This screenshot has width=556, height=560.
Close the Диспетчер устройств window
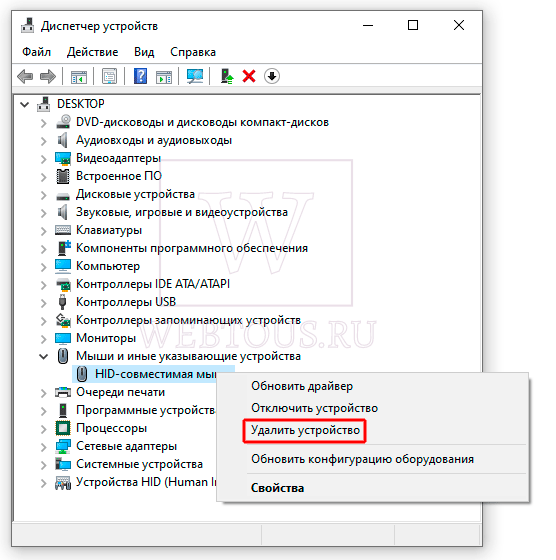coord(459,25)
